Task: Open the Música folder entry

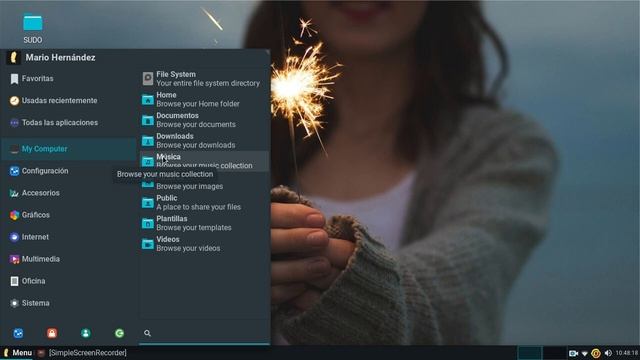Action: pos(204,161)
